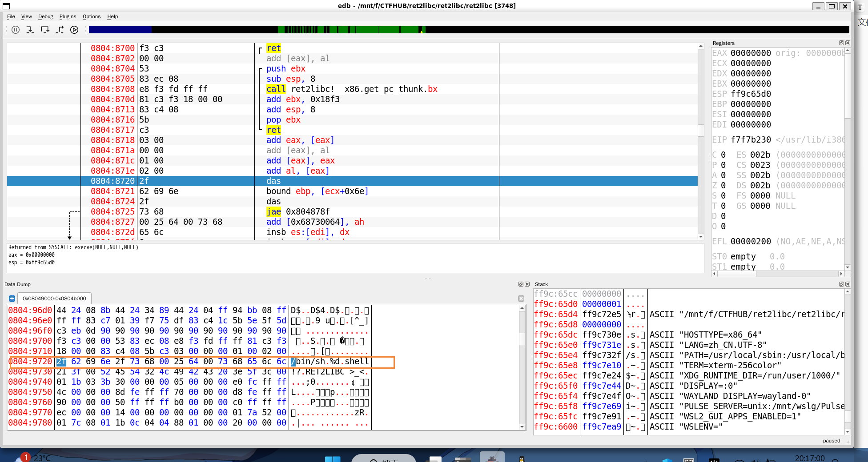Click the Stack scrollbar down arrow

tap(848, 431)
